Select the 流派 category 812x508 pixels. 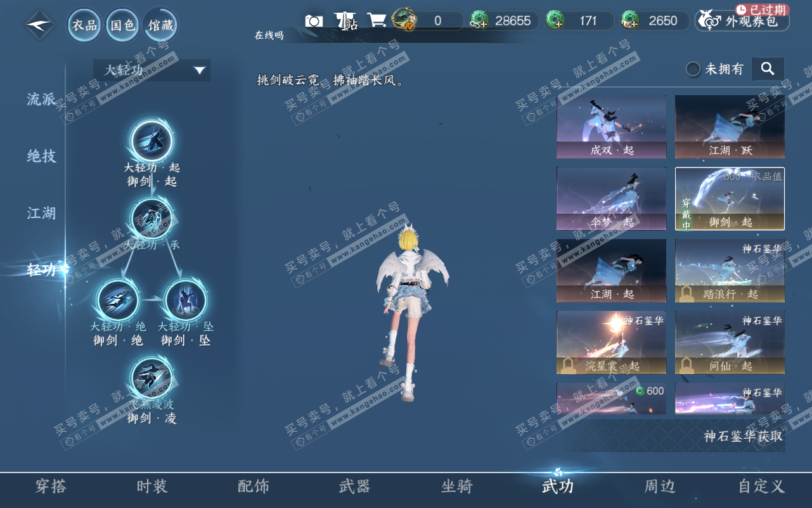pos(42,100)
